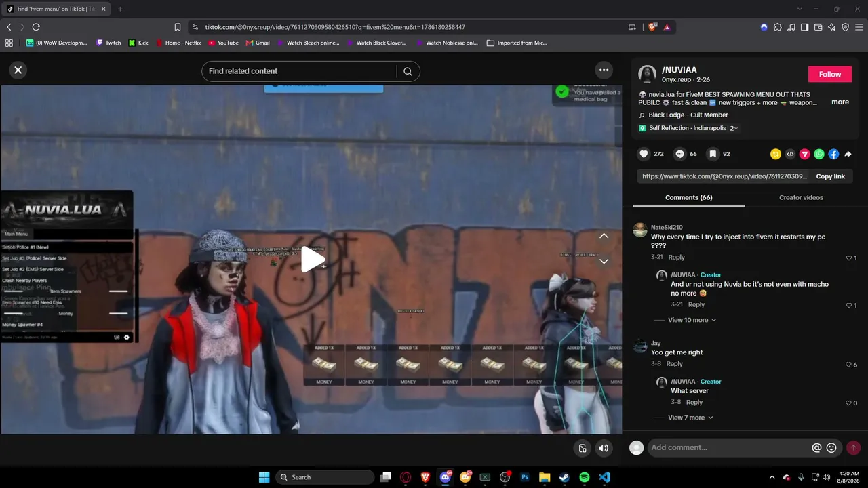Screen dimensions: 868x488
Task: Click the browser address bar URL
Action: (335, 27)
